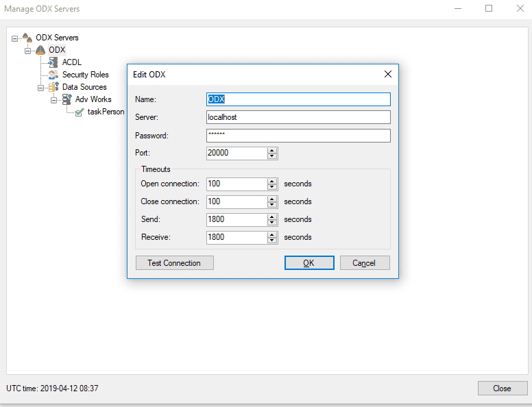532x407 pixels.
Task: Click the Edit ODX title text
Action: [x=149, y=75]
